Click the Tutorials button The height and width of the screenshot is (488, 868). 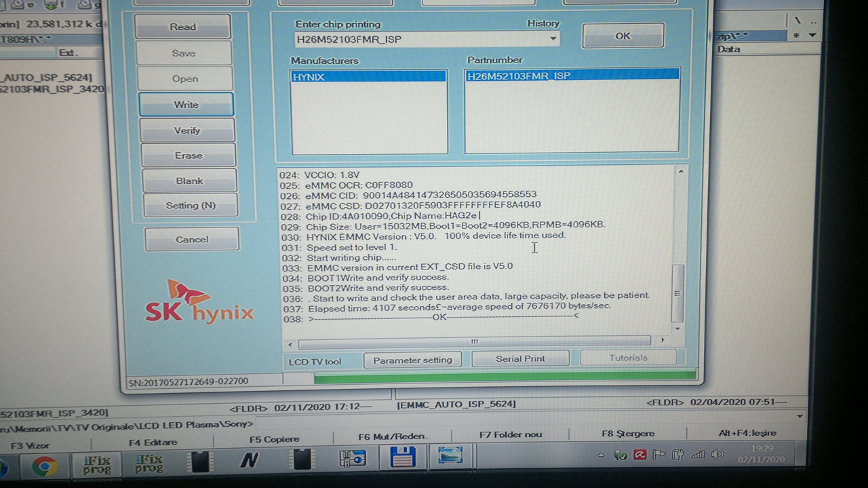(x=629, y=358)
